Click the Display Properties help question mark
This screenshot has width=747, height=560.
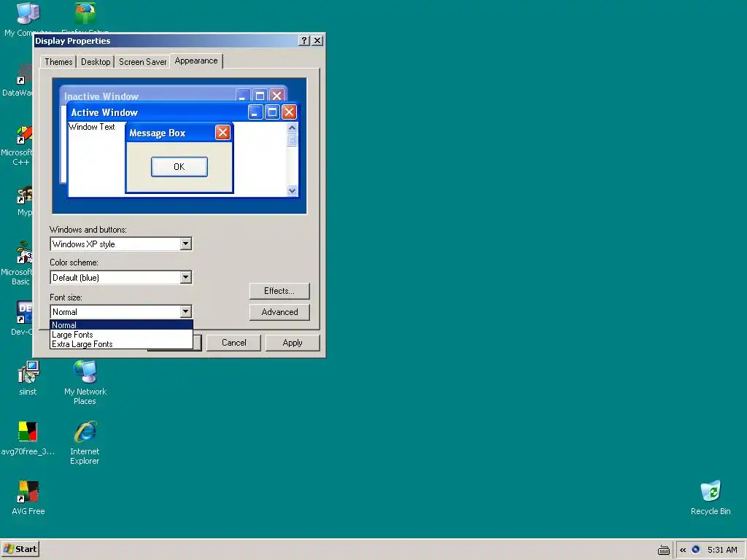click(x=304, y=41)
